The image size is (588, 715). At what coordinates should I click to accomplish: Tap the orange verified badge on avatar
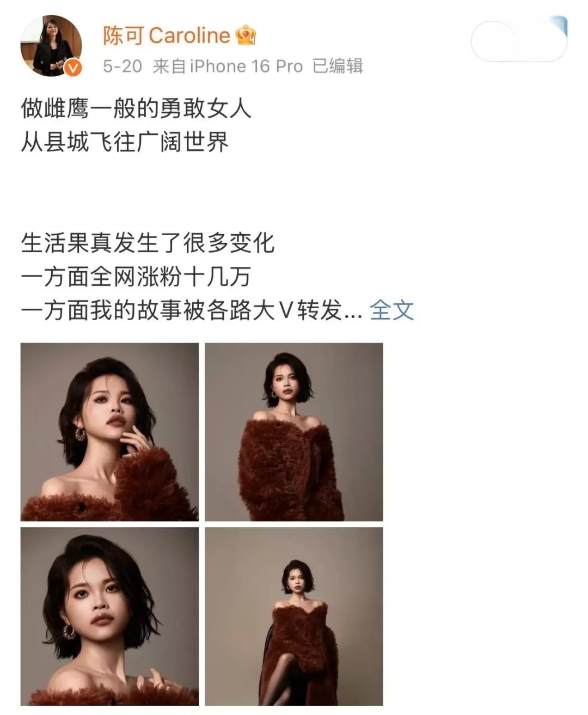73,69
